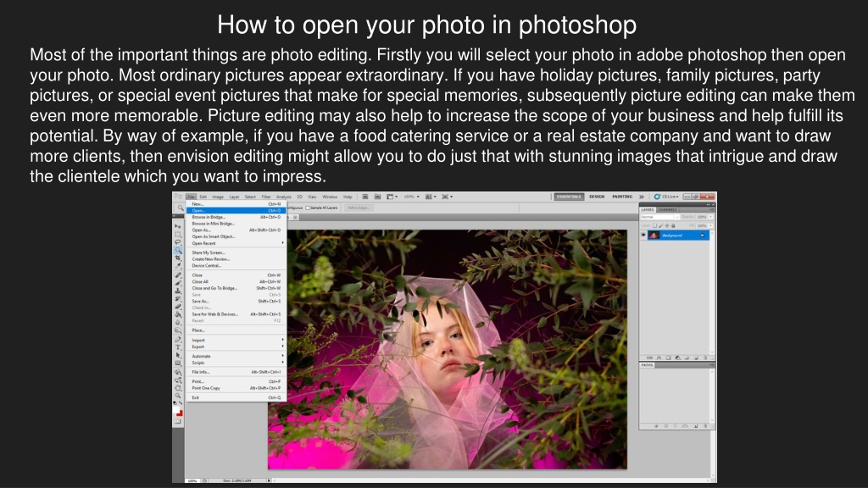Select the highlighted Quick Selection tool
The height and width of the screenshot is (488, 868).
pos(178,250)
